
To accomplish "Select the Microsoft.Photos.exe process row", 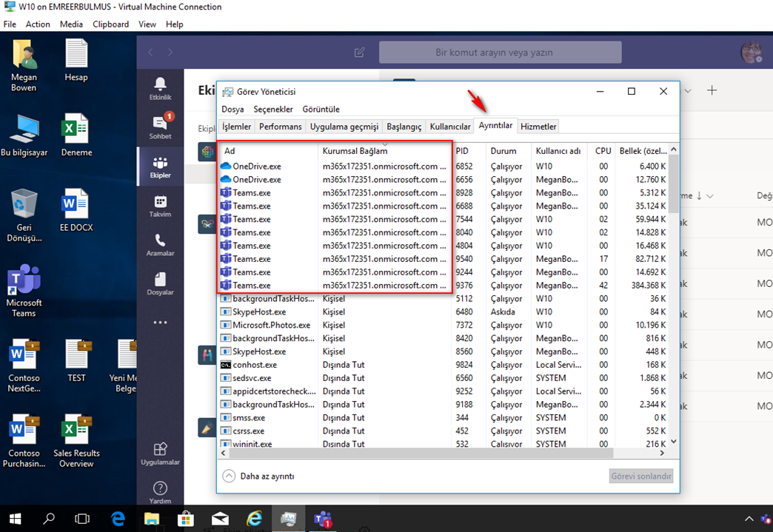I will click(444, 325).
